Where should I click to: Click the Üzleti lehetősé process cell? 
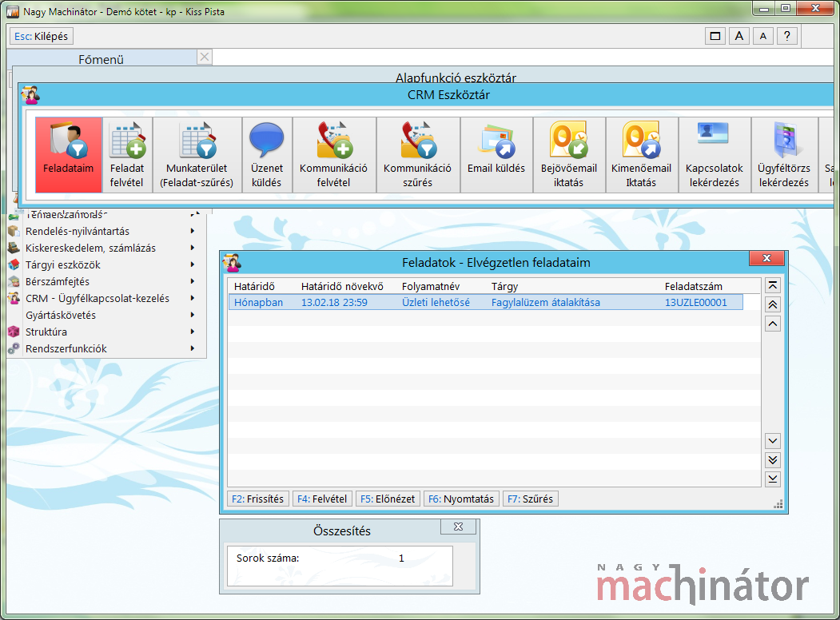[x=436, y=302]
